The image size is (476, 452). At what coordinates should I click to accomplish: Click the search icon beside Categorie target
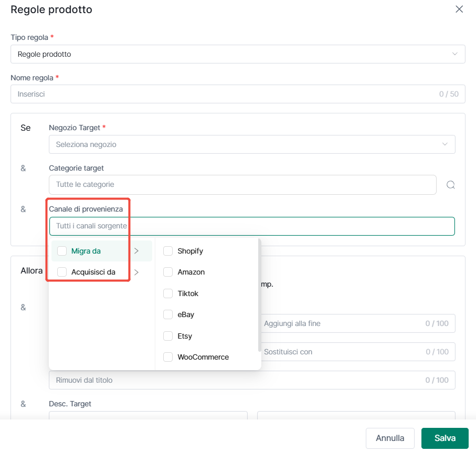pos(450,185)
